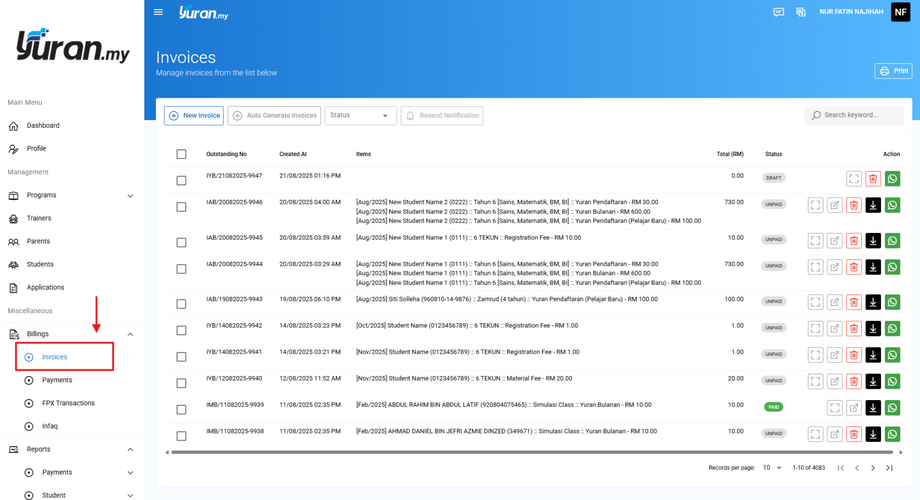Expand view of invoice IYB/14082025-9941
Screen dimensions: 920x500
(x=816, y=355)
